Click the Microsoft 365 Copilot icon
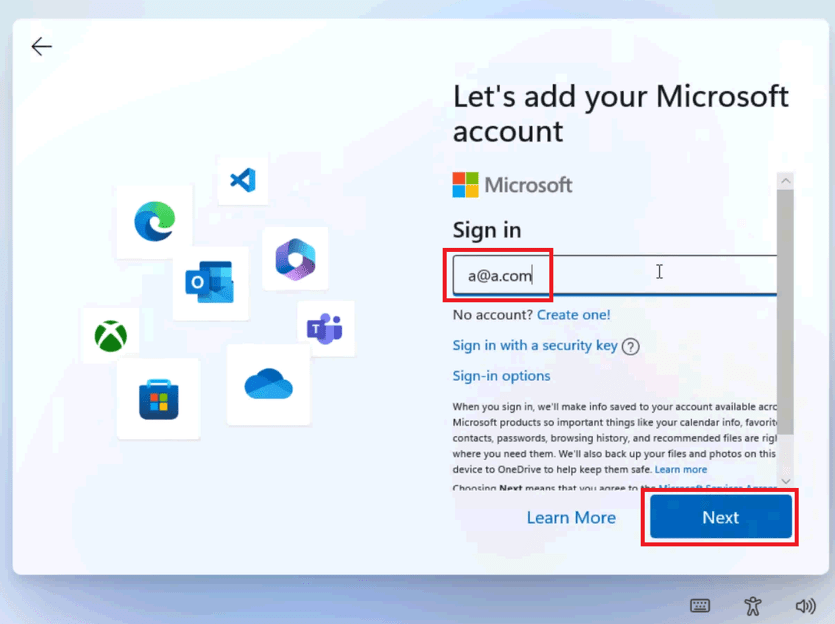 [x=296, y=259]
